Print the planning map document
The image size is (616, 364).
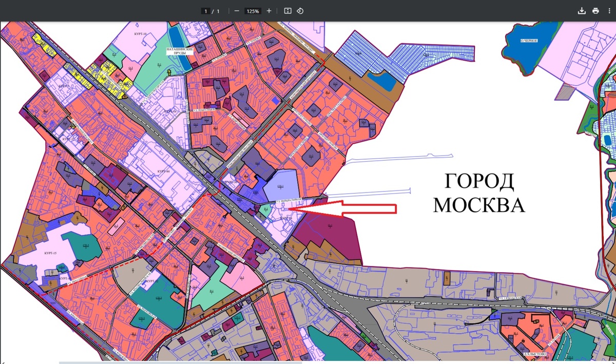tap(595, 10)
